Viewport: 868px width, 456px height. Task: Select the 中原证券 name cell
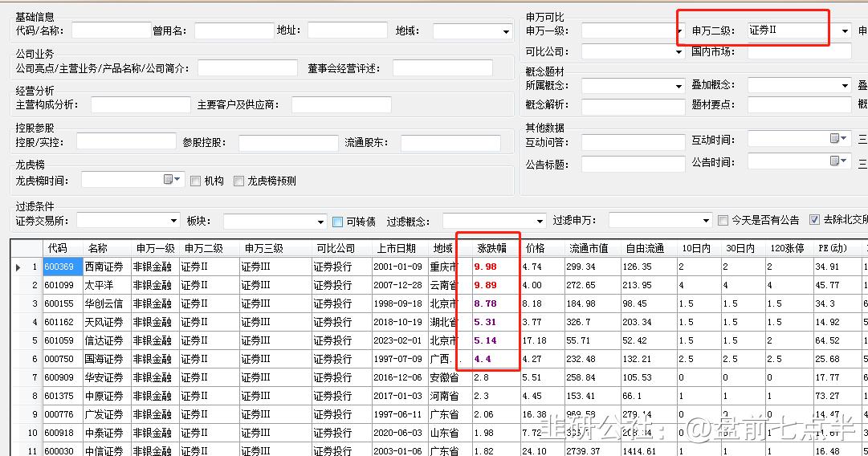pos(106,396)
